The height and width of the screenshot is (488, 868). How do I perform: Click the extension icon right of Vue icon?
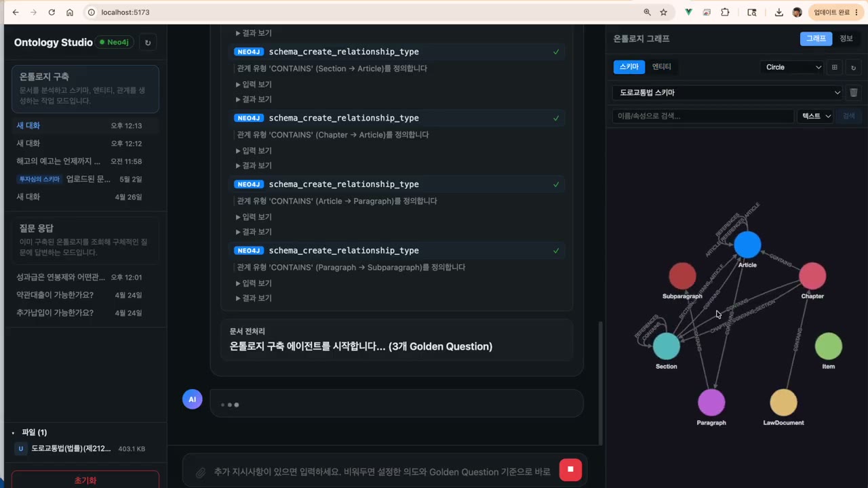point(707,12)
